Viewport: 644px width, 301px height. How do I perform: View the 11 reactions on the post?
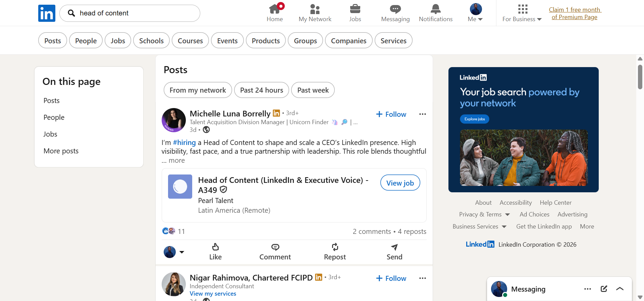[x=173, y=231]
